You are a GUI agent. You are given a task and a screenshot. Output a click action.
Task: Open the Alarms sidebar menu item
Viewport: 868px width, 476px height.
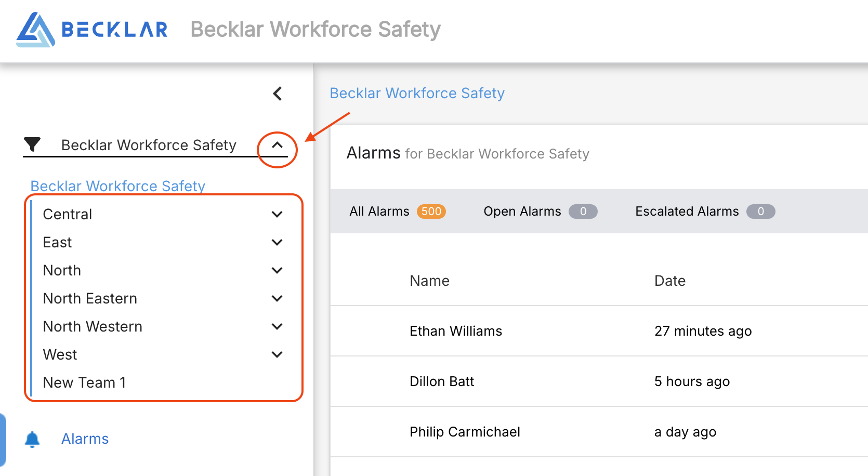85,439
